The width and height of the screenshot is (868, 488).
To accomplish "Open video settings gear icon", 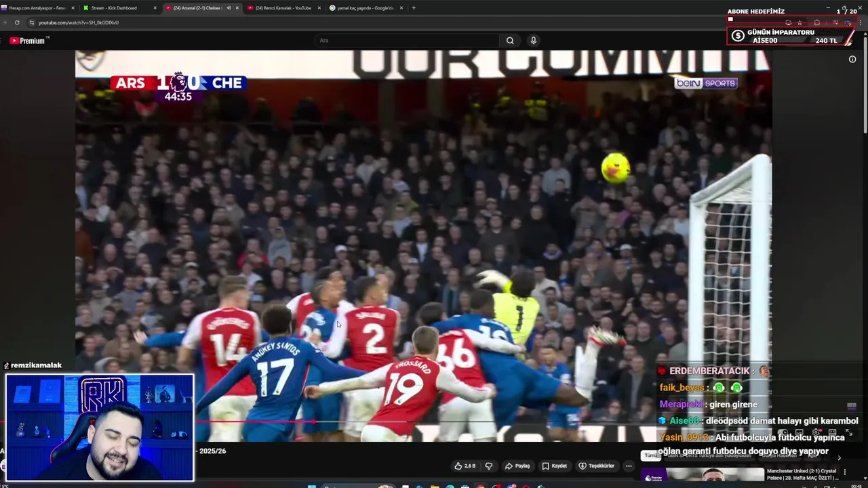I will [x=817, y=432].
